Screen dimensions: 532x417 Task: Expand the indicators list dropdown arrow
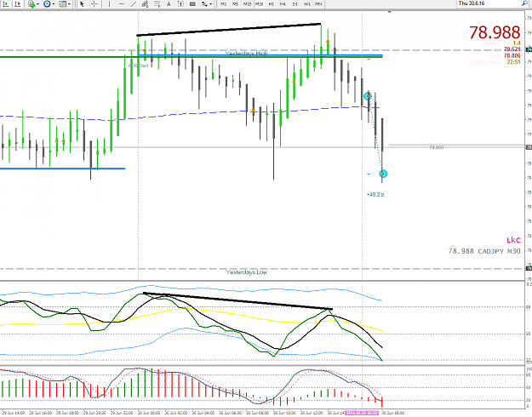click(x=37, y=4)
